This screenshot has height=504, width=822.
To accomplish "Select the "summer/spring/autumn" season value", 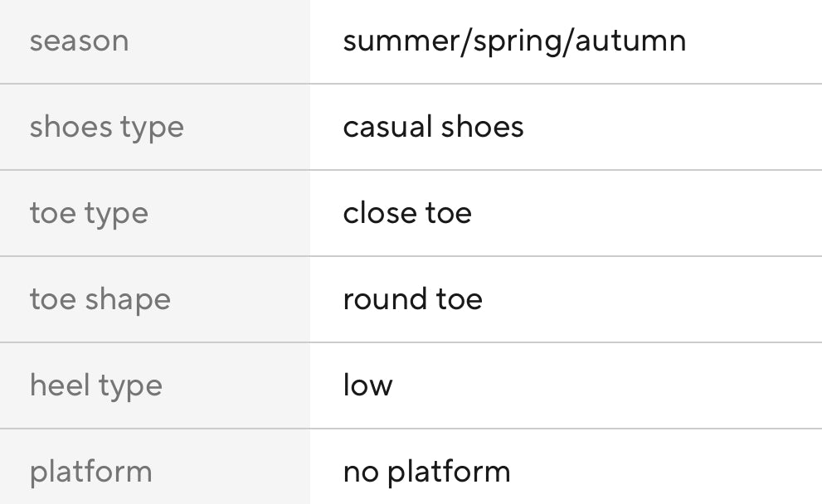I will [x=514, y=41].
